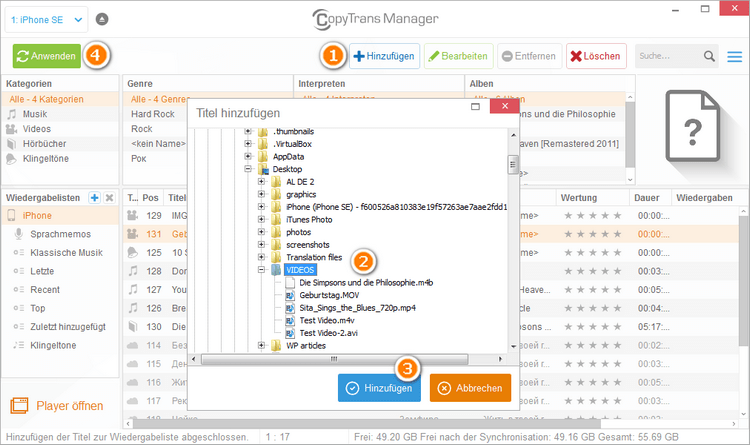Open the Klingeltone playlist
750x445 pixels.
tap(60, 345)
